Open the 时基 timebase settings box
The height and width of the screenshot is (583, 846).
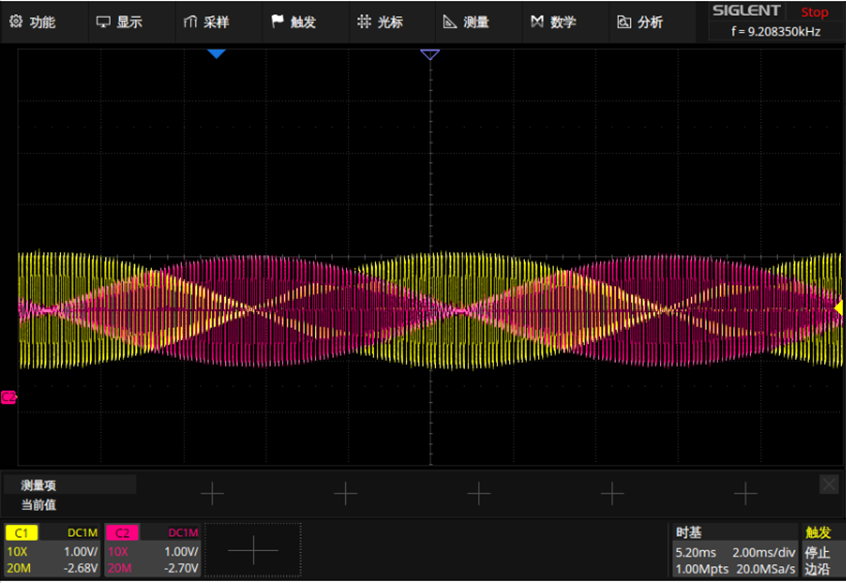735,550
